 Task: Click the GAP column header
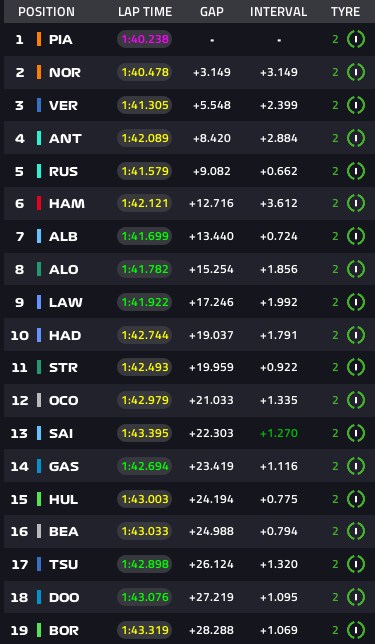point(212,12)
